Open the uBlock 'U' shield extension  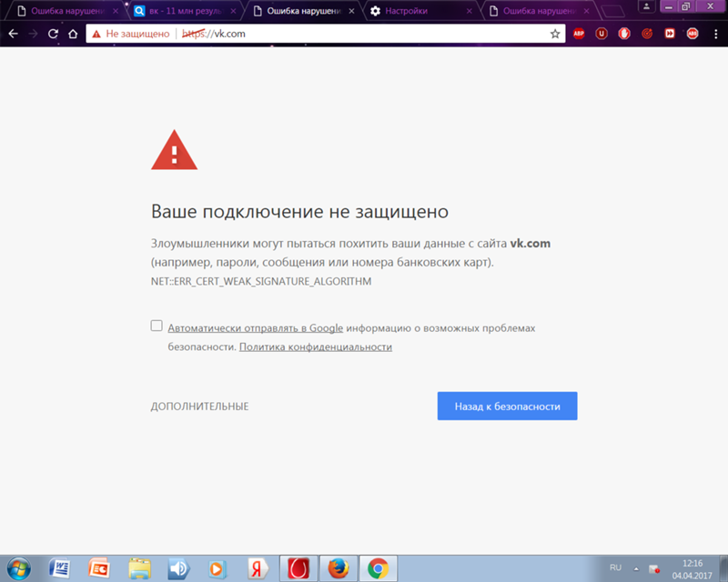(602, 34)
